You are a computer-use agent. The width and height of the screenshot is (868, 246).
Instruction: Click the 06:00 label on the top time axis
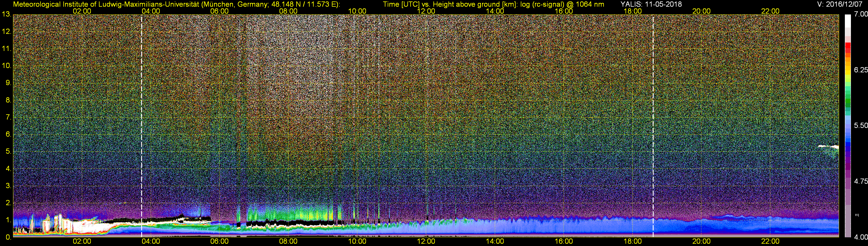pyautogui.click(x=219, y=11)
